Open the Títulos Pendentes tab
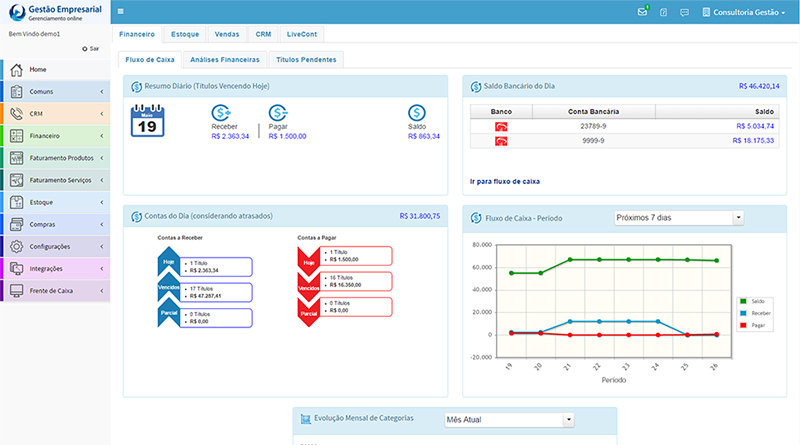The height and width of the screenshot is (445, 800). [x=307, y=60]
